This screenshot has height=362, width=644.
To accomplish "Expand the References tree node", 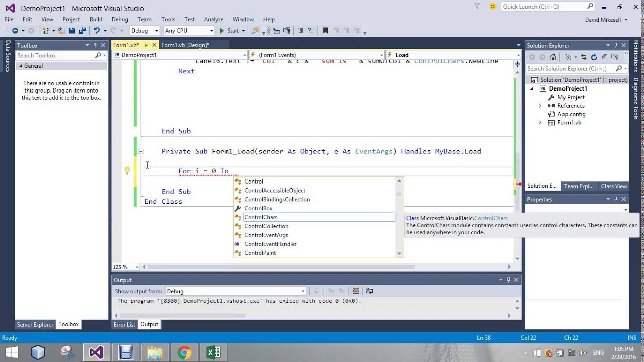I will click(540, 106).
